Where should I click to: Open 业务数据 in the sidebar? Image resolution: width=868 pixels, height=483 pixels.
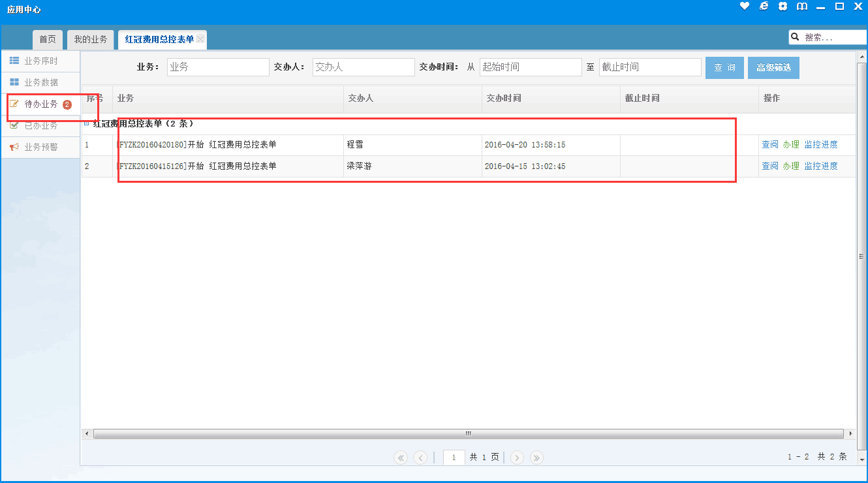(40, 82)
